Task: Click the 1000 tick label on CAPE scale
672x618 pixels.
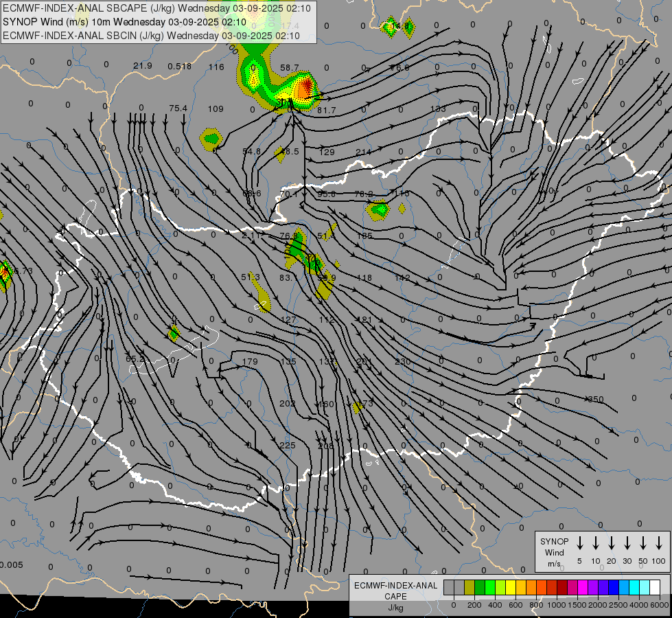Action: [556, 605]
